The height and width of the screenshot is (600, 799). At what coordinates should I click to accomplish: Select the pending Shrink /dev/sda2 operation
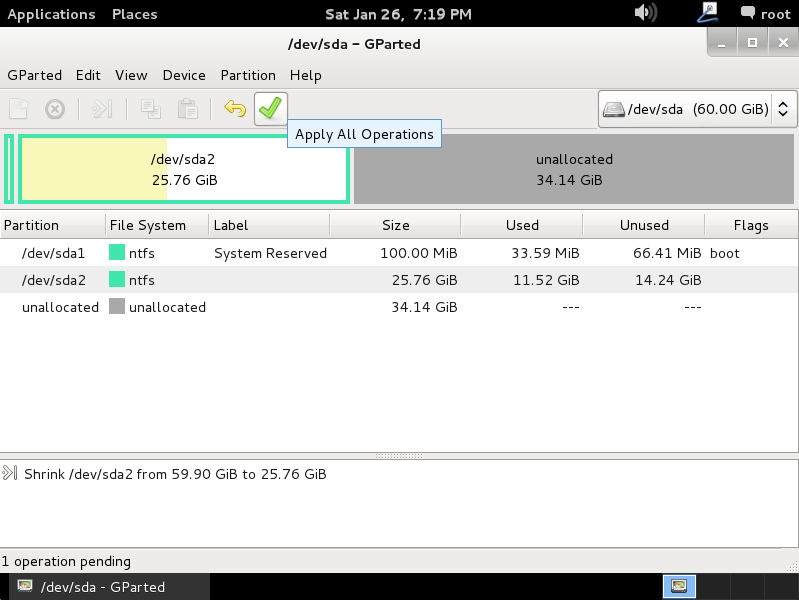coord(175,474)
